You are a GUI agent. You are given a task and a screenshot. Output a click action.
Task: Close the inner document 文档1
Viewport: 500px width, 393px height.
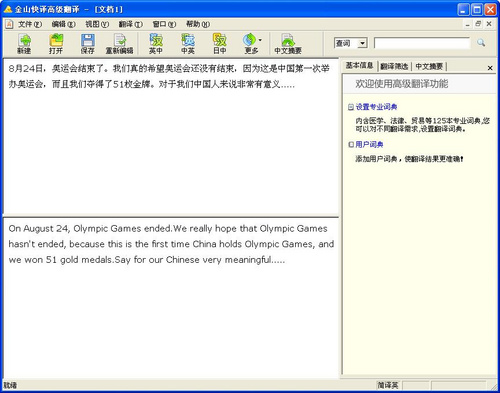coord(489,24)
